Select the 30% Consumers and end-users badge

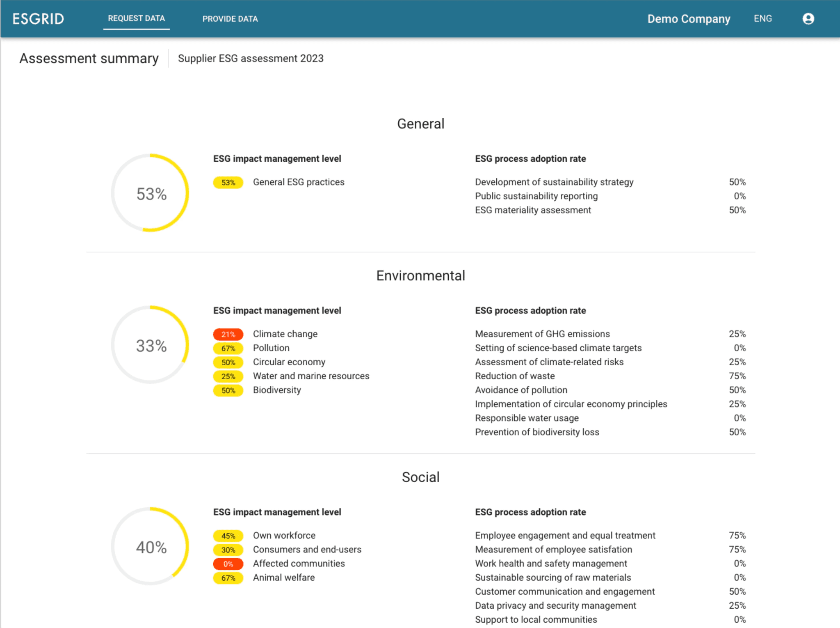coord(228,550)
